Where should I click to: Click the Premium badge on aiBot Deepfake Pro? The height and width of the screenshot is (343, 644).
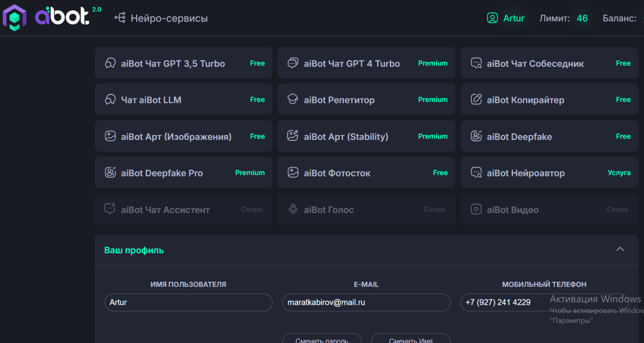250,173
